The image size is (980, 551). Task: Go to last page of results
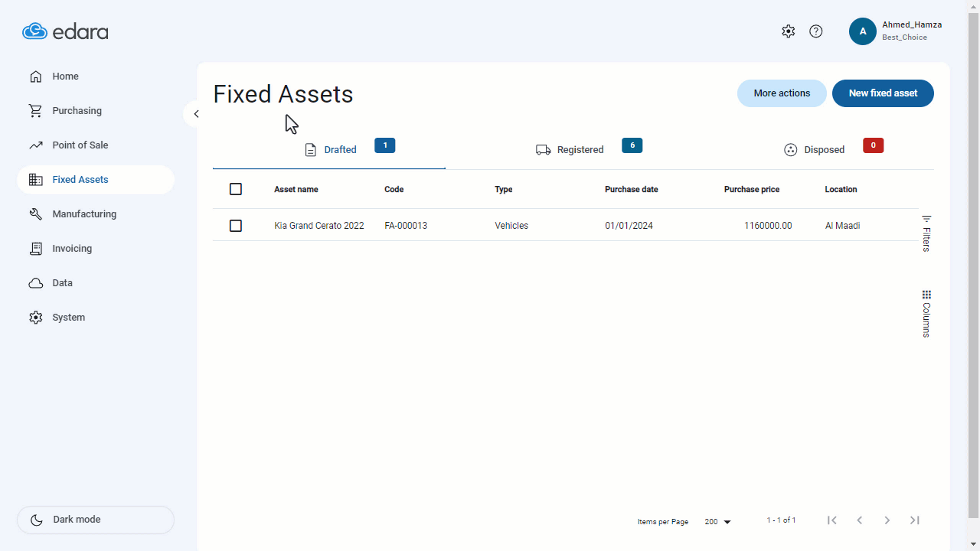(x=915, y=520)
